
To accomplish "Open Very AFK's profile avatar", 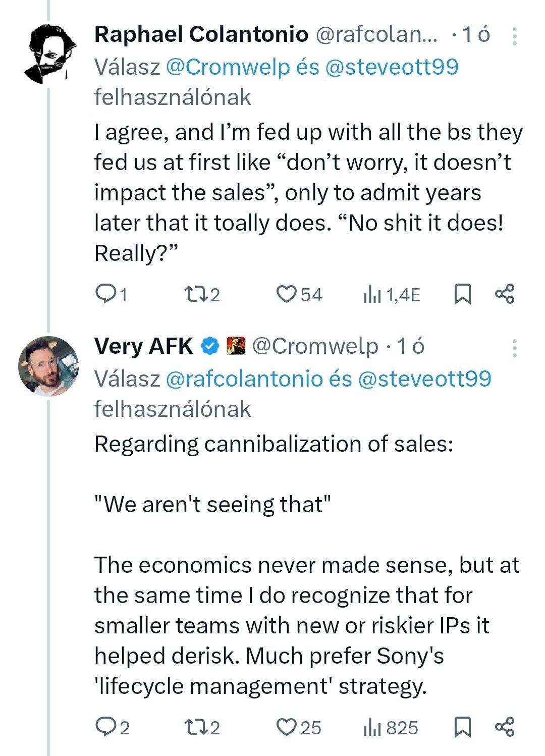I will [48, 366].
